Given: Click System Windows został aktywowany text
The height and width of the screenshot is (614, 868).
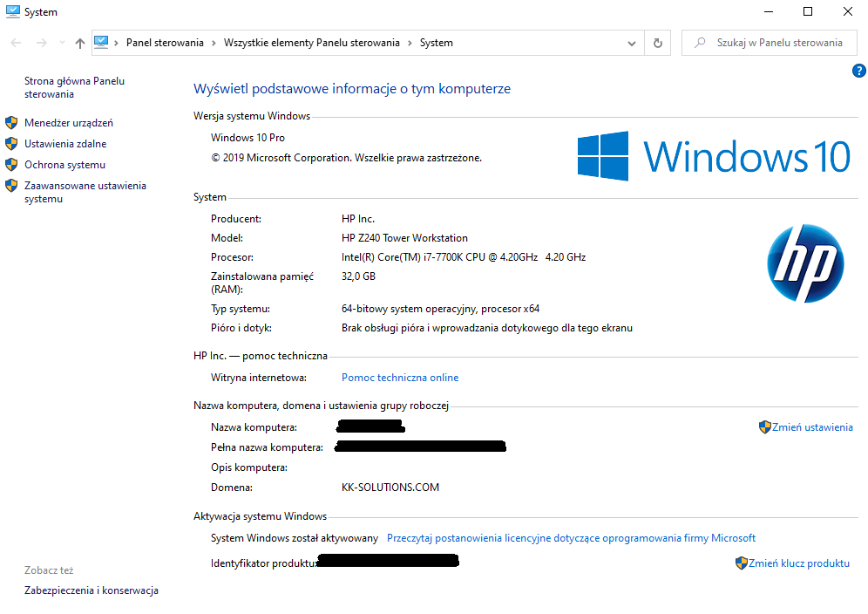Looking at the screenshot, I should click(295, 538).
